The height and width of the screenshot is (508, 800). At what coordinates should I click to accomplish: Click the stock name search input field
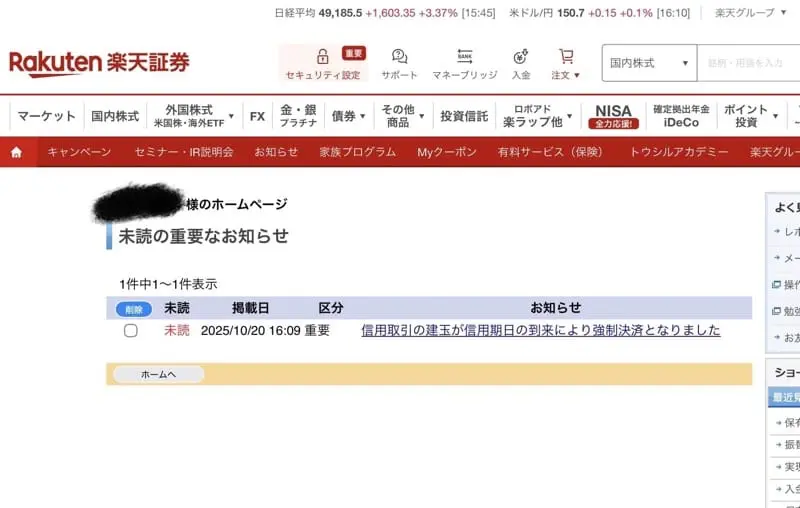[x=748, y=63]
